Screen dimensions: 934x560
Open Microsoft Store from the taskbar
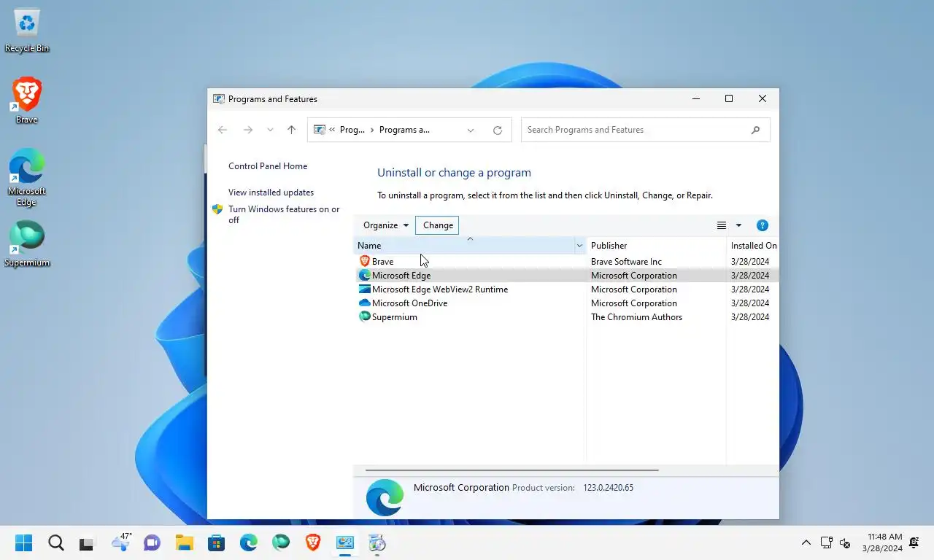[x=216, y=542]
